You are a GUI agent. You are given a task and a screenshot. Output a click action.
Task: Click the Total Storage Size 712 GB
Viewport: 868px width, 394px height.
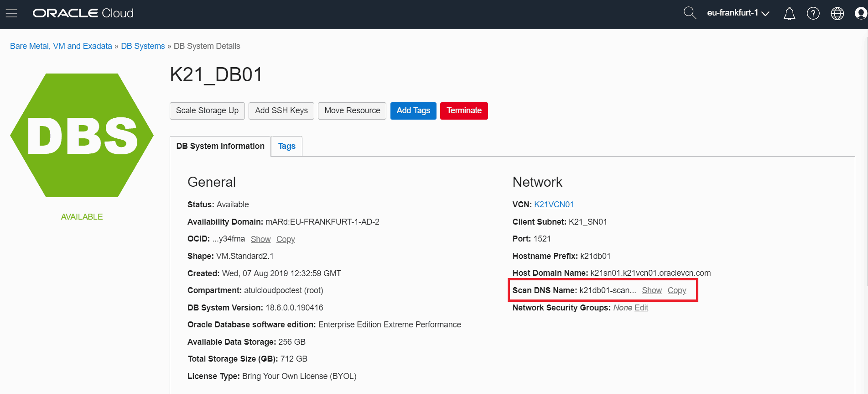[x=294, y=359]
